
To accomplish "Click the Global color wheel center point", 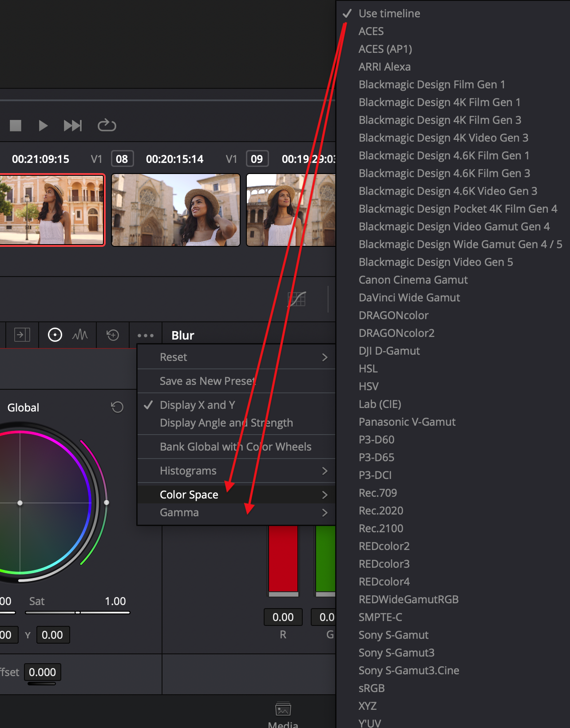I will click(20, 503).
